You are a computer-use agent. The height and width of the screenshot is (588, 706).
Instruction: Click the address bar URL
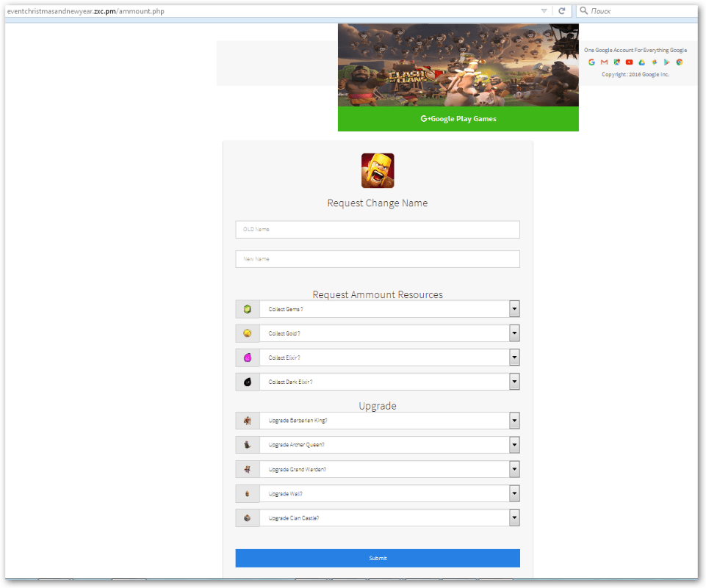[85, 11]
